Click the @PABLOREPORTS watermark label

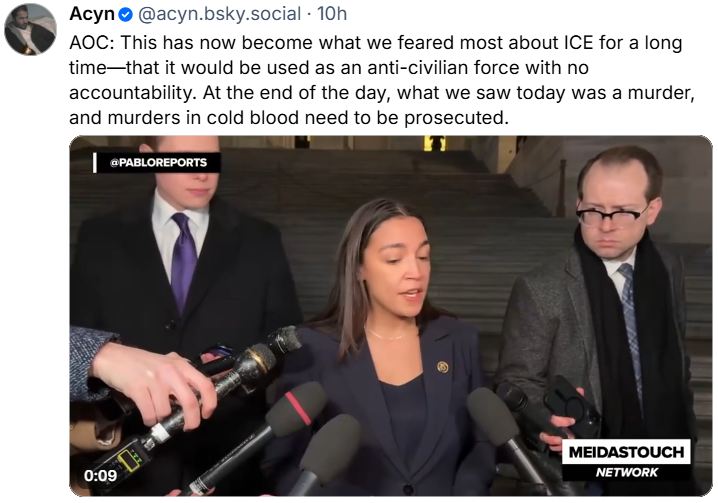click(x=158, y=162)
